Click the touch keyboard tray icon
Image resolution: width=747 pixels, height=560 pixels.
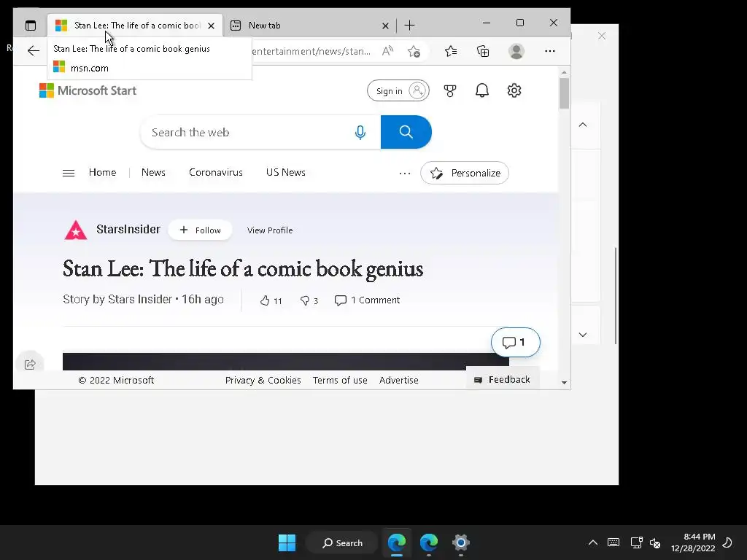coord(614,542)
